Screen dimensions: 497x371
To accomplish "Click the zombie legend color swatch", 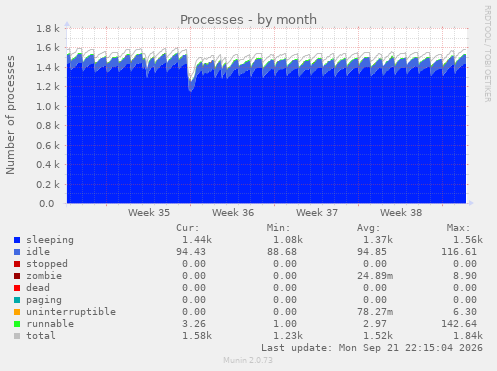I will point(17,276).
